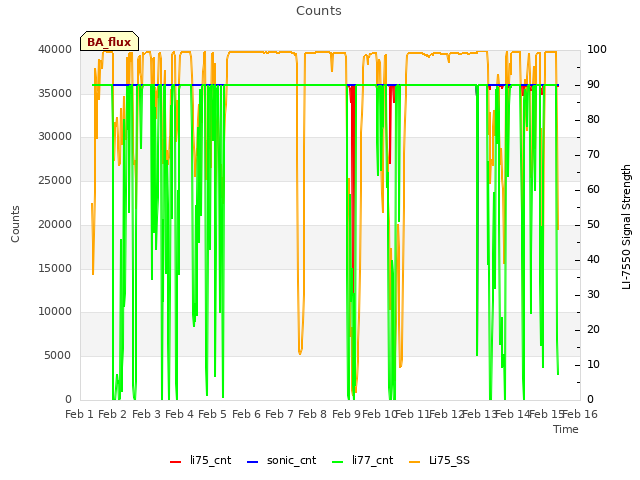Click the Feb 5 x-axis label
Image resolution: width=640 pixels, height=480 pixels.
coord(212,414)
